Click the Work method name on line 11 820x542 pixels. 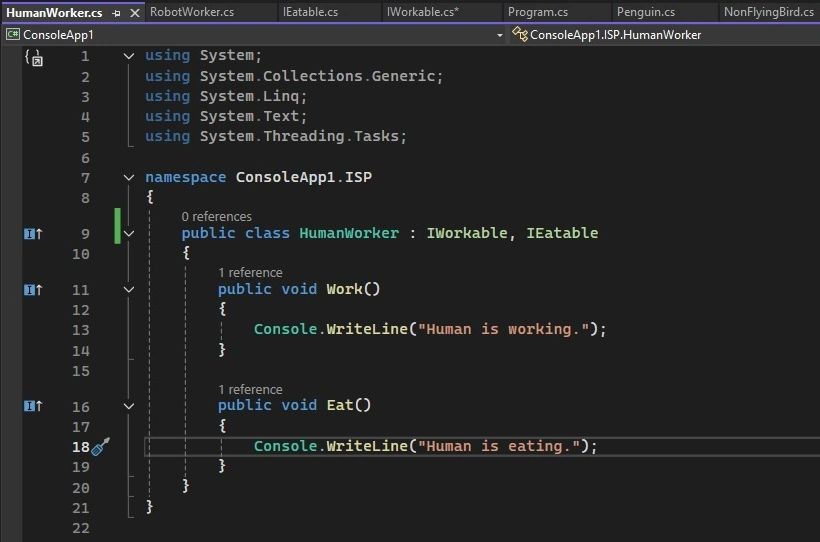click(x=345, y=289)
